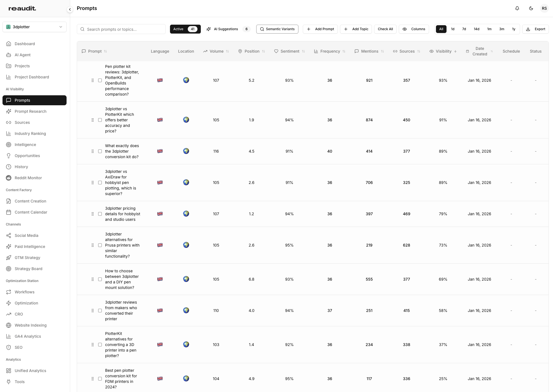
Task: Switch to 14d time range
Action: coord(476,29)
